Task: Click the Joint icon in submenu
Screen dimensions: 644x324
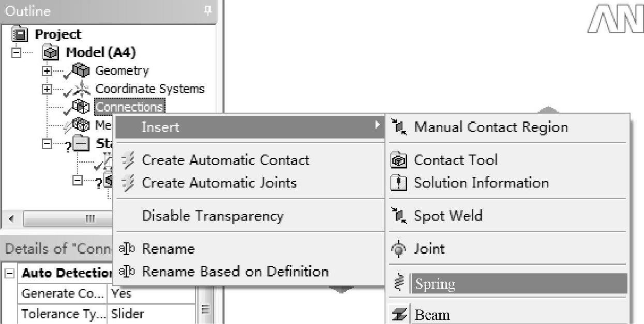Action: pos(398,249)
